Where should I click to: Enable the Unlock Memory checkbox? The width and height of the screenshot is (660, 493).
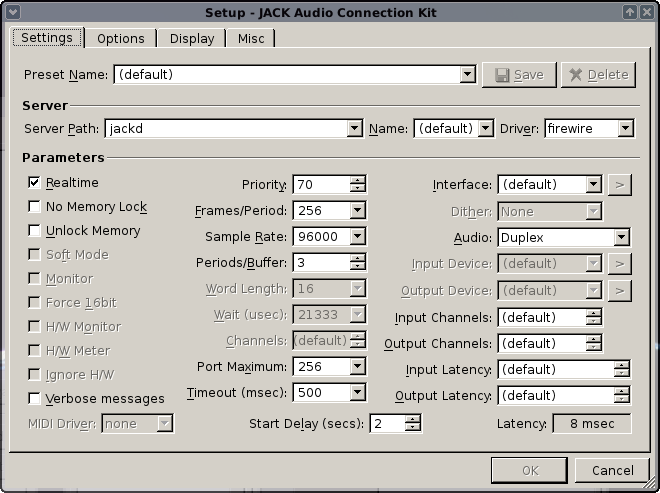pos(34,230)
